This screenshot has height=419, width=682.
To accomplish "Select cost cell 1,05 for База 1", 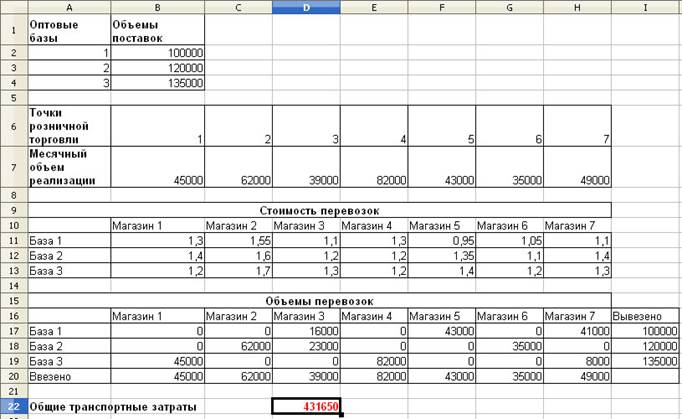I will (509, 241).
